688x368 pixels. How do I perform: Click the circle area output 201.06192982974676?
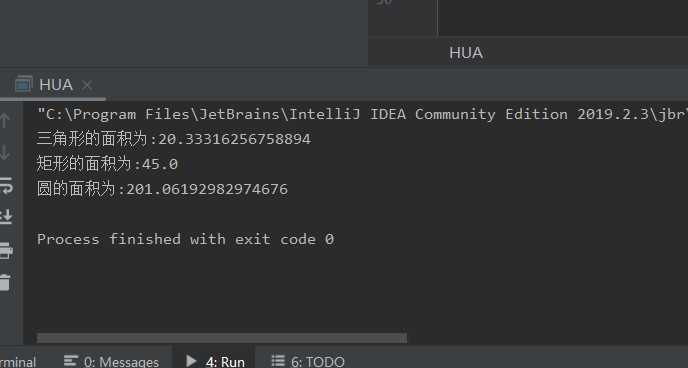[x=162, y=189]
